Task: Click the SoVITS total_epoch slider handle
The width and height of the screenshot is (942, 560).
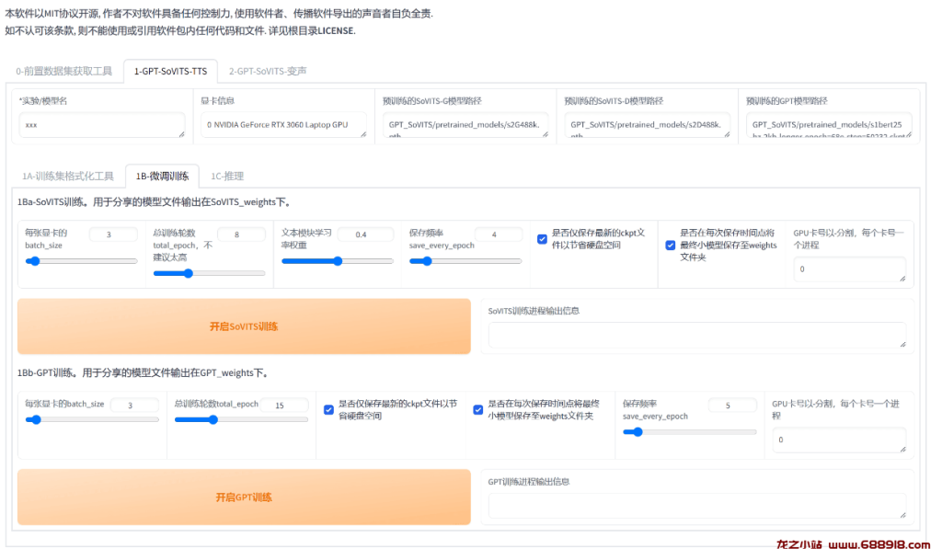Action: (188, 273)
